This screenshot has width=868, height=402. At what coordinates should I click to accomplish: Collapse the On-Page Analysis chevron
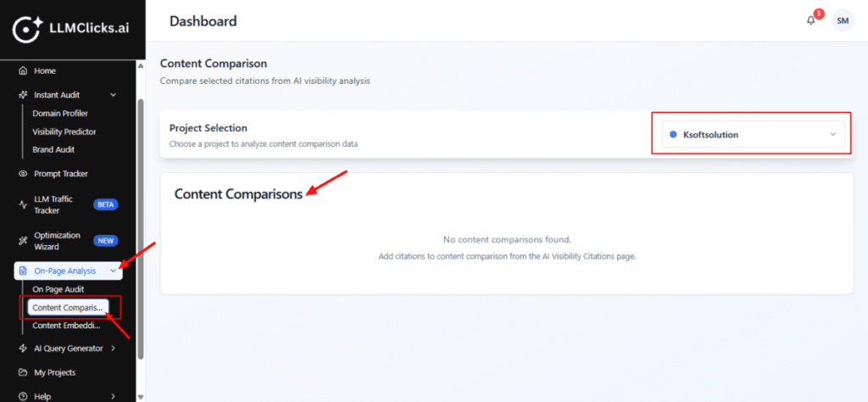(114, 271)
